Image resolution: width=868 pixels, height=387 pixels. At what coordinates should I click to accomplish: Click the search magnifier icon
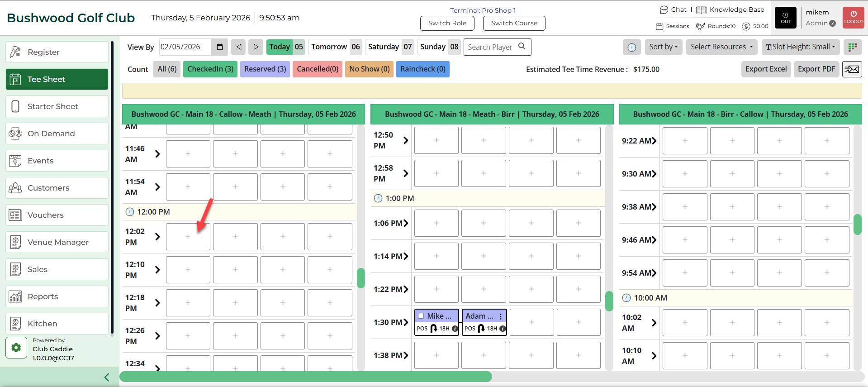[522, 46]
